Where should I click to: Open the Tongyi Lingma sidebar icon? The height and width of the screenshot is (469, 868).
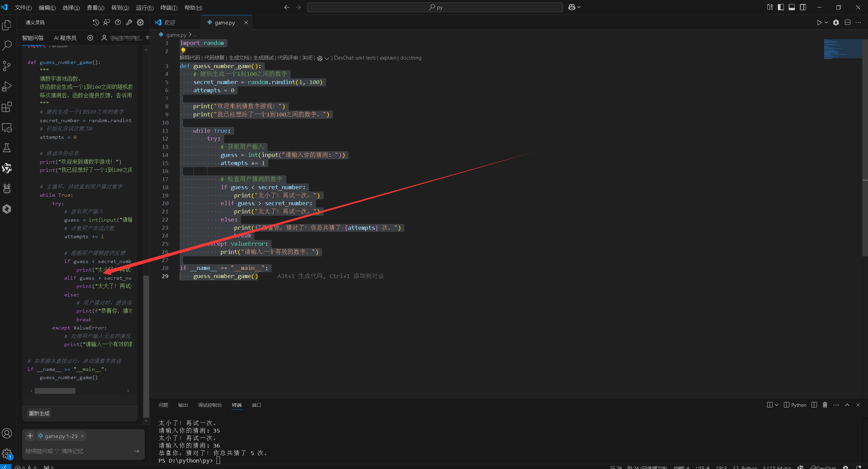[x=7, y=168]
